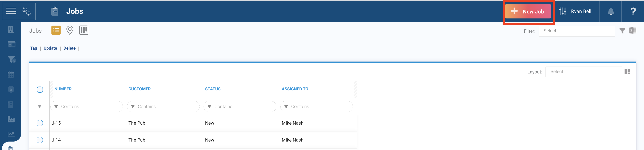Check the select-all header checkbox
This screenshot has width=644, height=150.
[40, 90]
